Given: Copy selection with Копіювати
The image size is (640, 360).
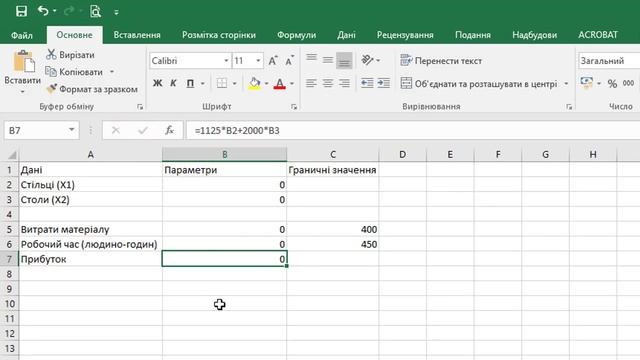Looking at the screenshot, I should click(x=75, y=72).
